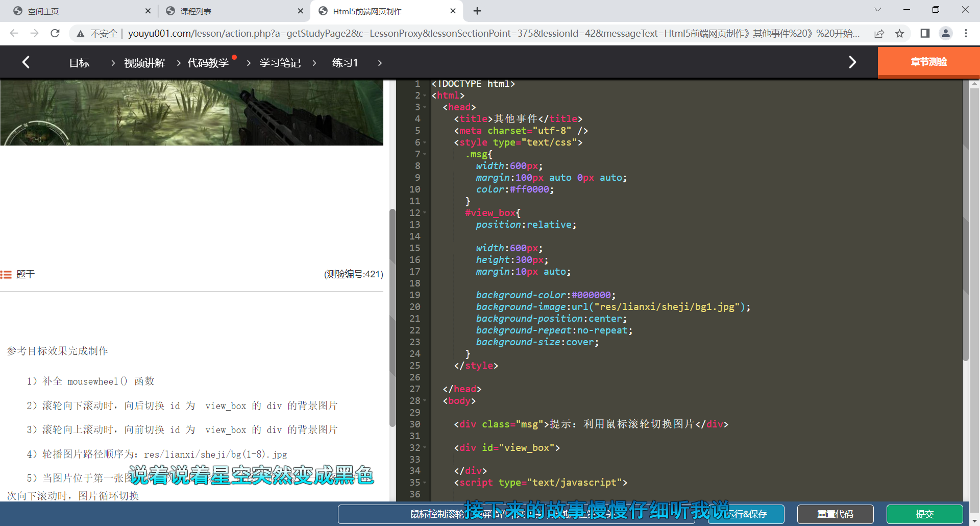Viewport: 980px width, 526px height.
Task: Click the left chevron in the lesson navigation
Action: click(26, 62)
